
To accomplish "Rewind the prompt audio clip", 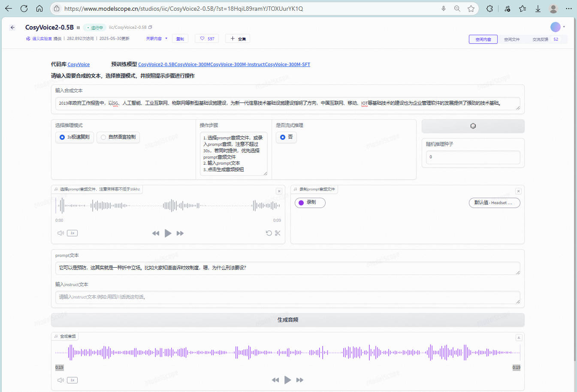I will (156, 233).
